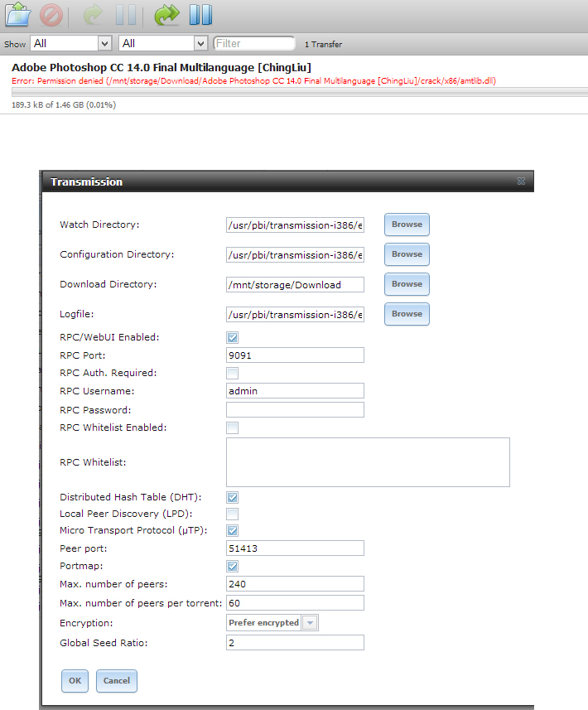Viewport: 588px width, 710px height.
Task: Open the first Show state filter dropdown
Action: click(71, 43)
